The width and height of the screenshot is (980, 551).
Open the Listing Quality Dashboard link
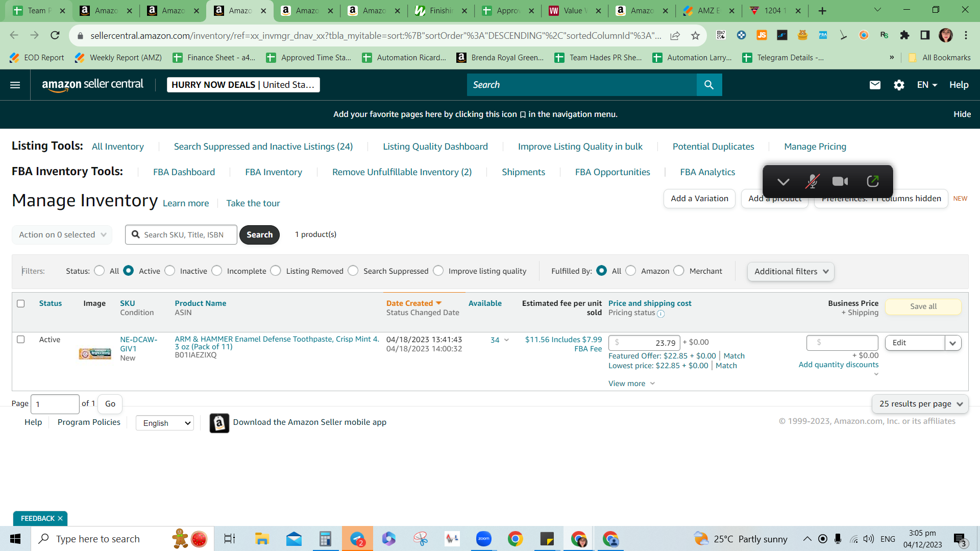point(435,147)
